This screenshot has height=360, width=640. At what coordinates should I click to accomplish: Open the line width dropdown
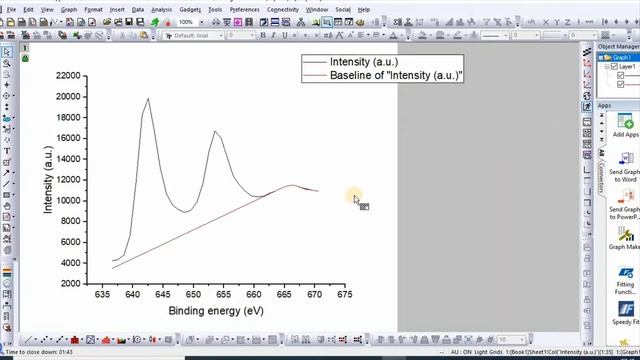pos(537,36)
